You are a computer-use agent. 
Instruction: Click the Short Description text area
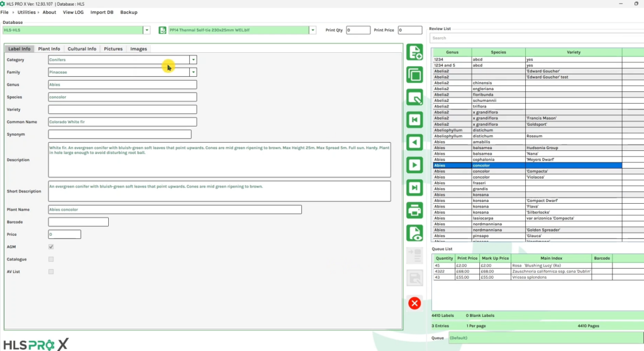coord(219,191)
